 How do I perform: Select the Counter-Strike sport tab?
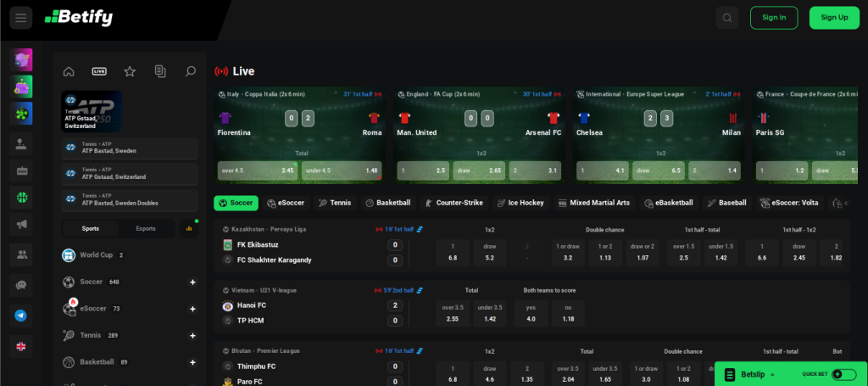(x=453, y=204)
